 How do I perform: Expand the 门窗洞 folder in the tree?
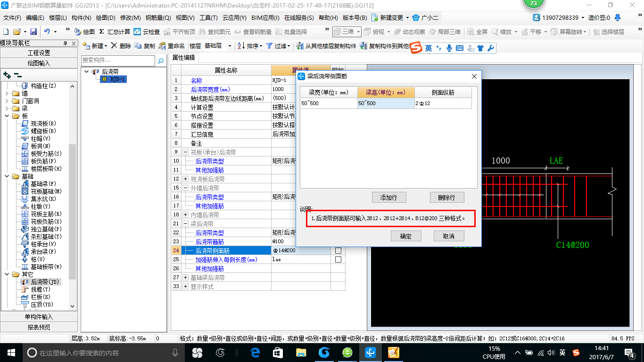click(x=7, y=101)
